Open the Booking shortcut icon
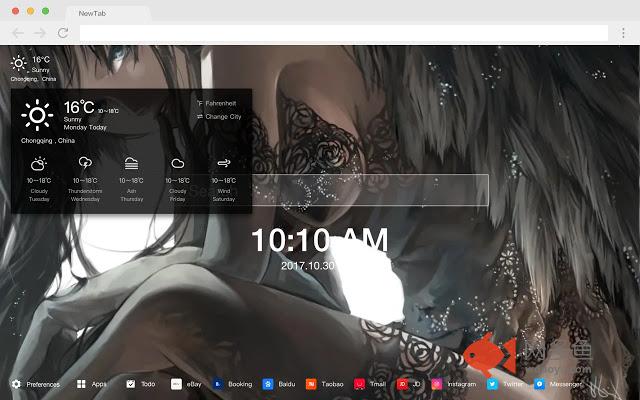 [x=217, y=384]
